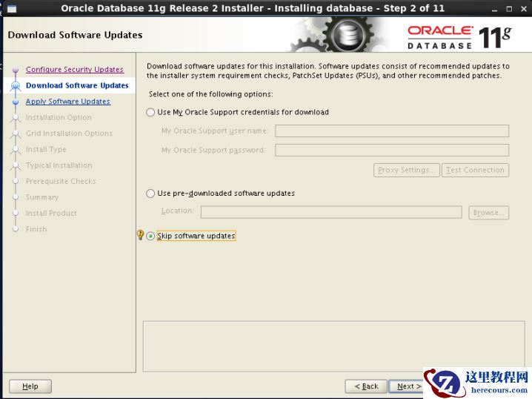Click the Oracle Database 11g logo
The height and width of the screenshot is (399, 532).
[x=459, y=37]
